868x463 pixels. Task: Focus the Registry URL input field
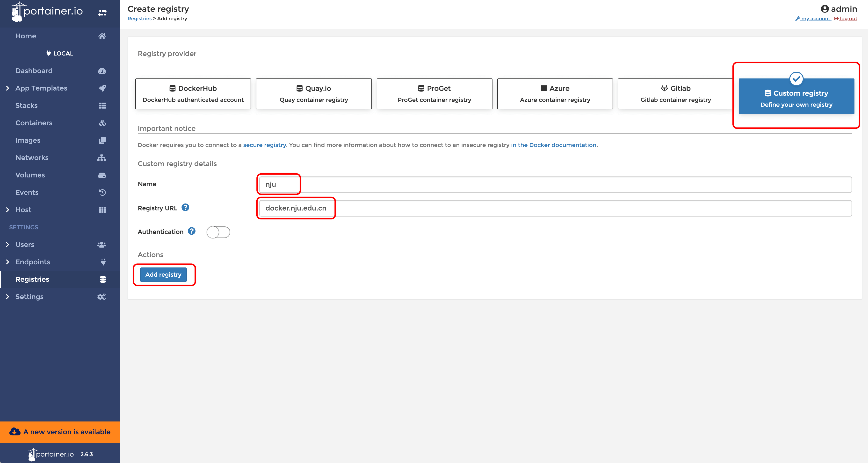[x=555, y=208]
